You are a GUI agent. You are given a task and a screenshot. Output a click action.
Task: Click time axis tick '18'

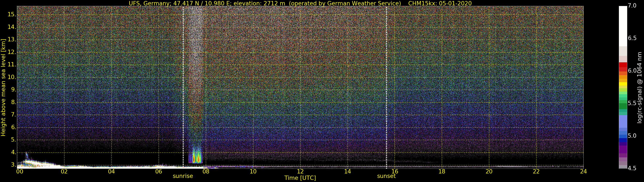pos(442,171)
